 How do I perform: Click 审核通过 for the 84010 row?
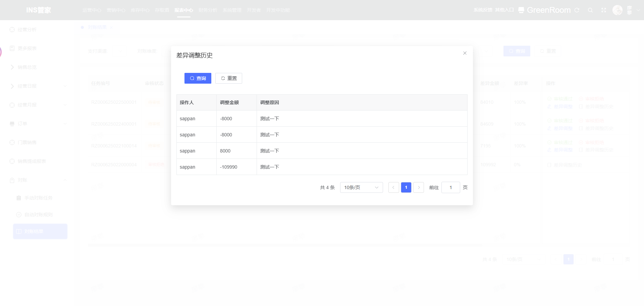pos(560,99)
